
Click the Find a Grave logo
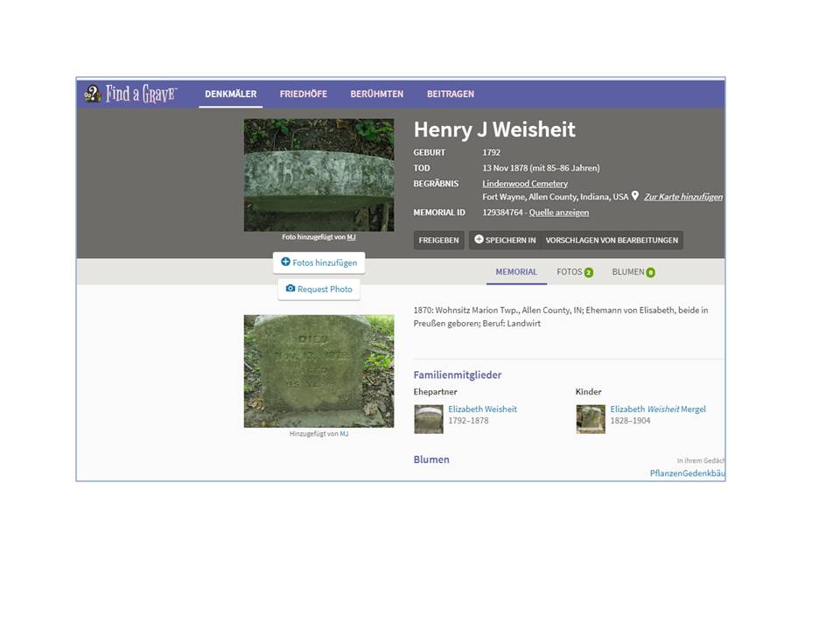tap(130, 94)
